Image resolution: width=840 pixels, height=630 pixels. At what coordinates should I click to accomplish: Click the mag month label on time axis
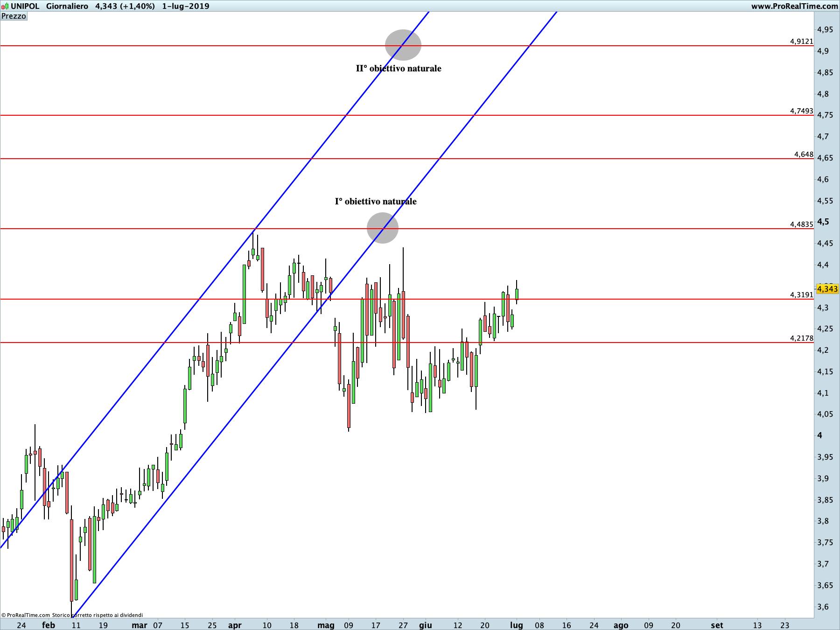click(326, 625)
